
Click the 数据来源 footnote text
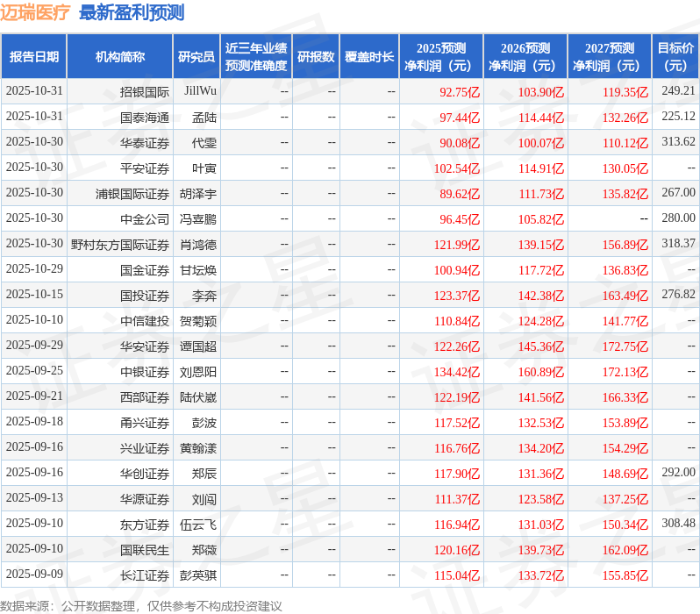(x=141, y=606)
